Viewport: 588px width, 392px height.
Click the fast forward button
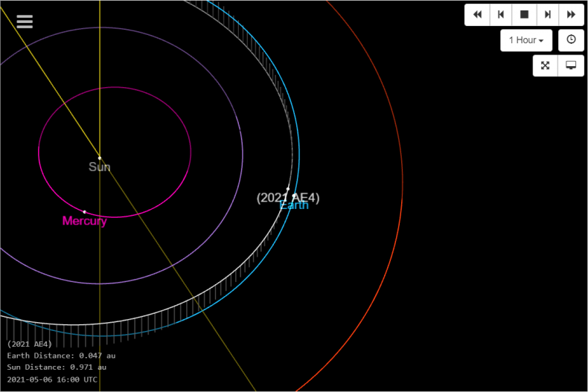tap(571, 15)
